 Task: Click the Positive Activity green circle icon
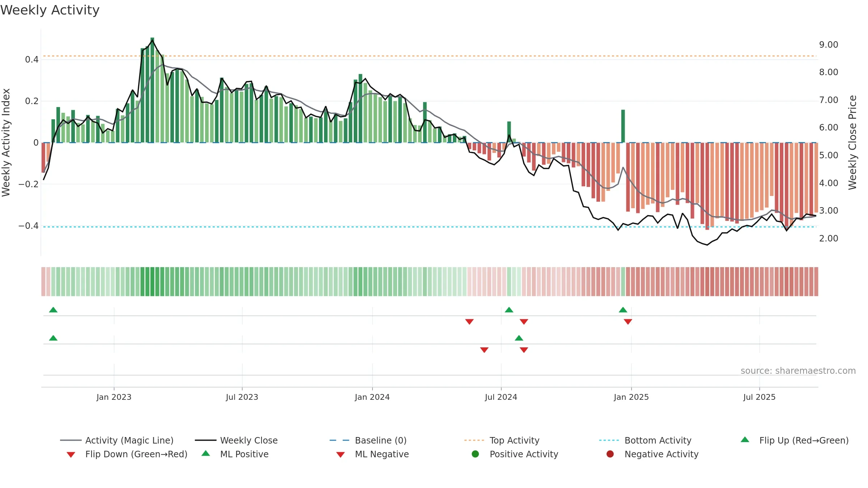pyautogui.click(x=475, y=454)
